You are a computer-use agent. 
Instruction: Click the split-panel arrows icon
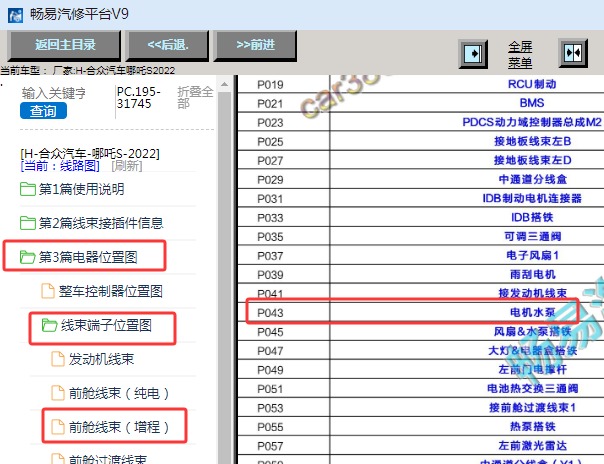tap(573, 53)
